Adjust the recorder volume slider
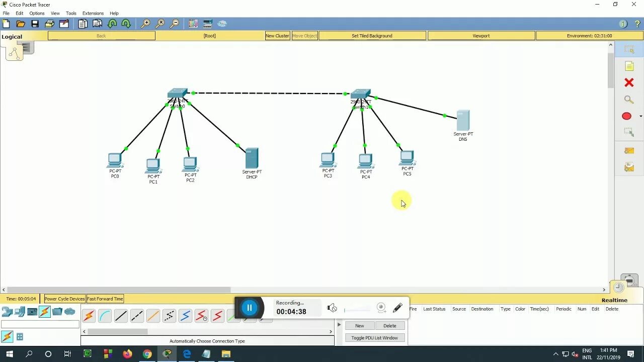This screenshot has width=644, height=362. coord(357,309)
